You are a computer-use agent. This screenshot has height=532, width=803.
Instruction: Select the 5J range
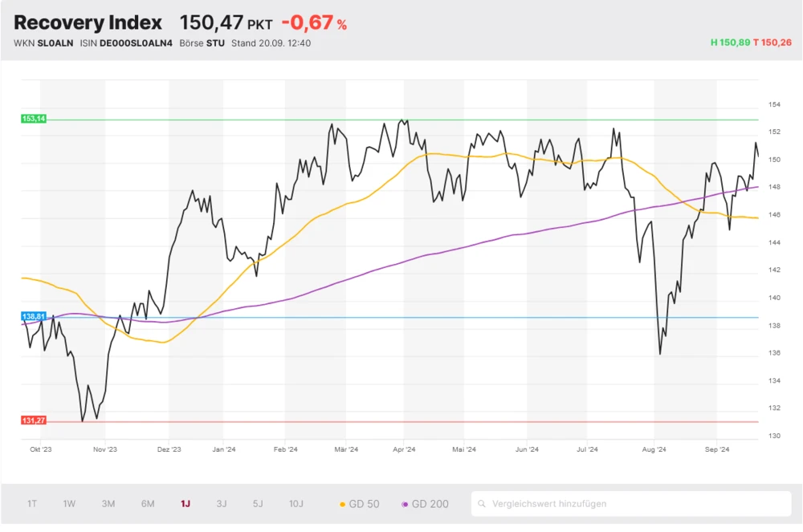pyautogui.click(x=257, y=503)
